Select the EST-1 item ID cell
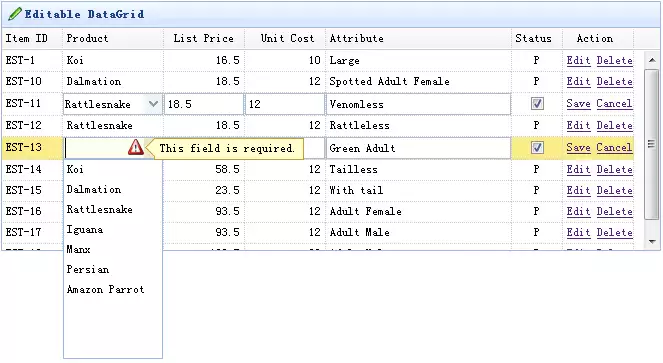This screenshot has width=663, height=363. [32, 60]
